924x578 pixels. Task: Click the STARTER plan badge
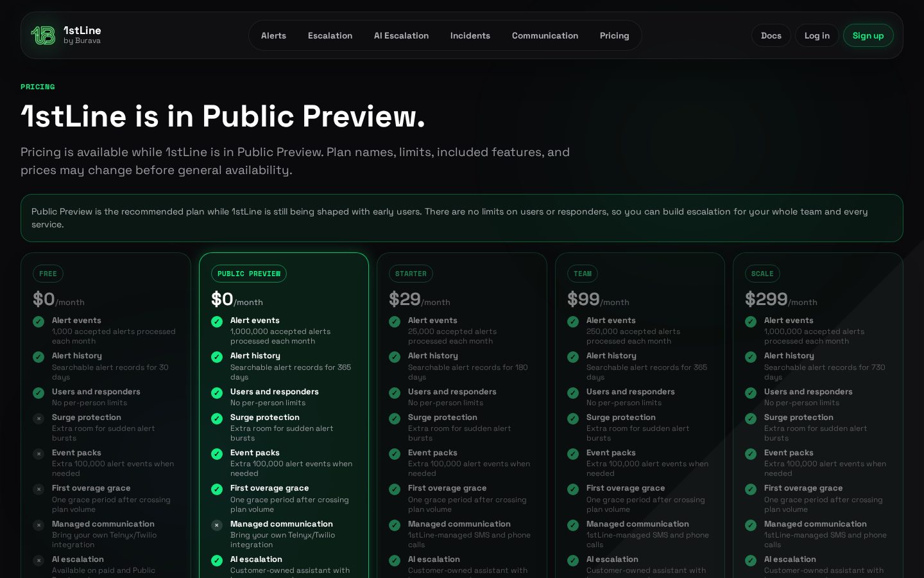(411, 274)
